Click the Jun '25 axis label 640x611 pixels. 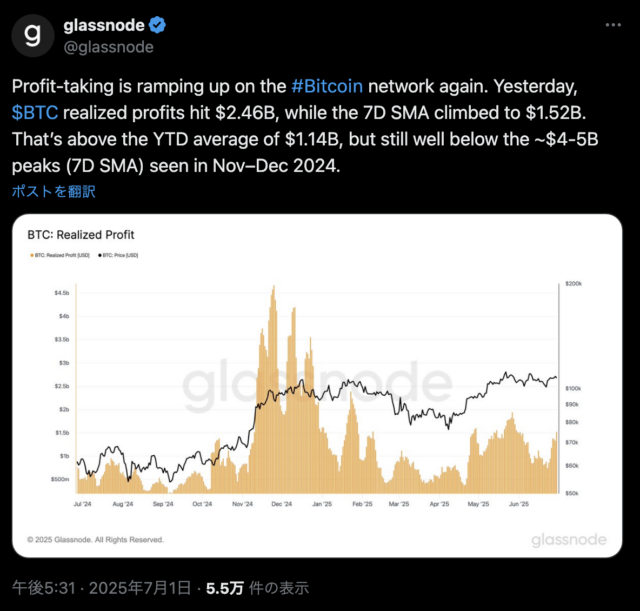pos(519,504)
